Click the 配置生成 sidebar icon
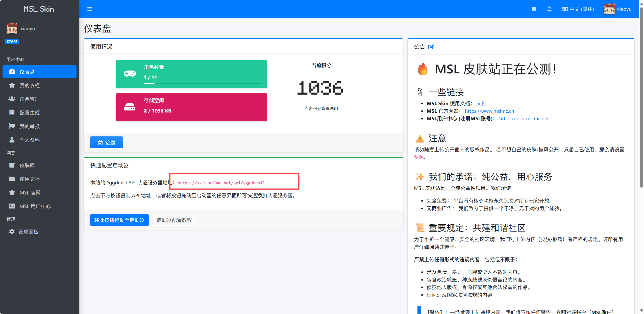 tap(12, 112)
